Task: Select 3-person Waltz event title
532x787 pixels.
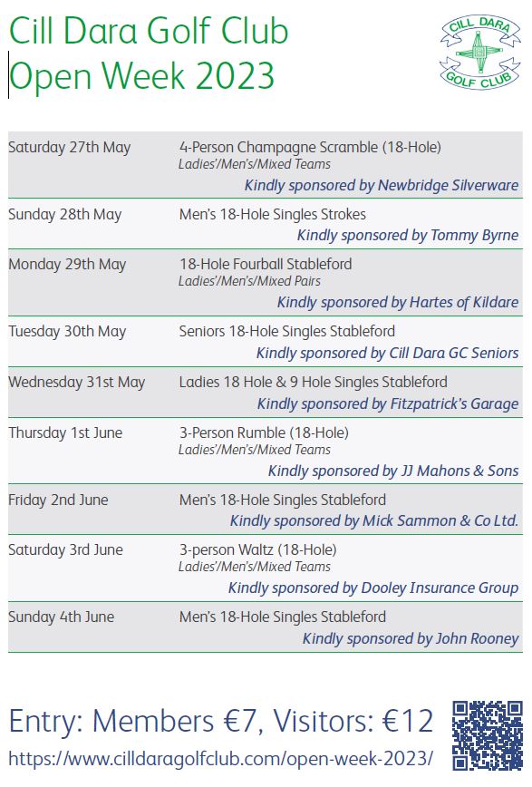Action: click(x=258, y=550)
